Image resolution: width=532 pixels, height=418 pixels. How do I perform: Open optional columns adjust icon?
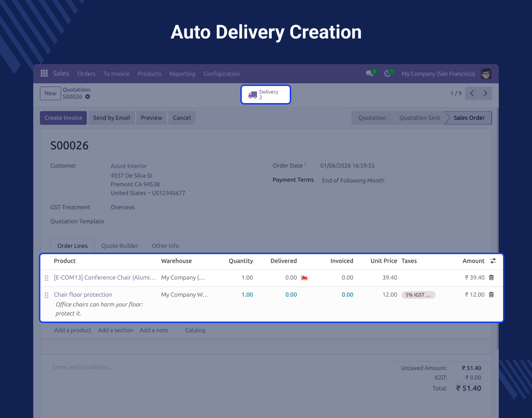(493, 261)
